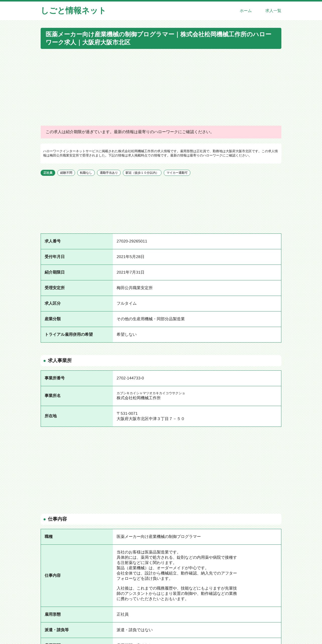The image size is (322, 644).
Task: Click address 大阪府大阪市北区中津３丁目７－５０
Action: [x=150, y=419]
